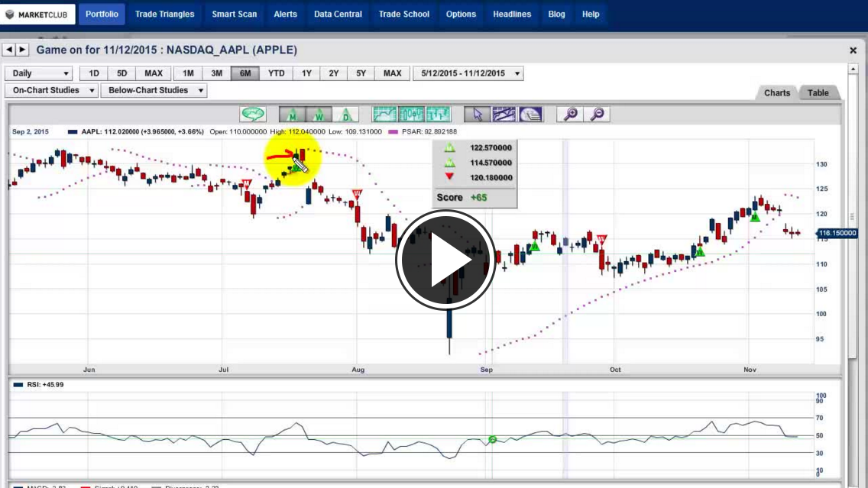The height and width of the screenshot is (488, 868).
Task: Click green triangle beside 114.570000 in legend
Action: point(449,163)
